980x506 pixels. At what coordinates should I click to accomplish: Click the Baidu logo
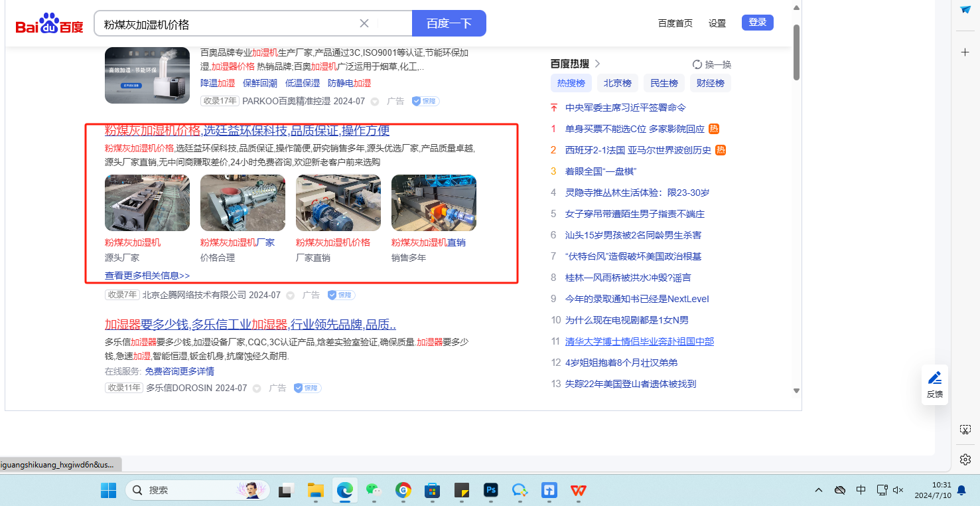point(50,24)
